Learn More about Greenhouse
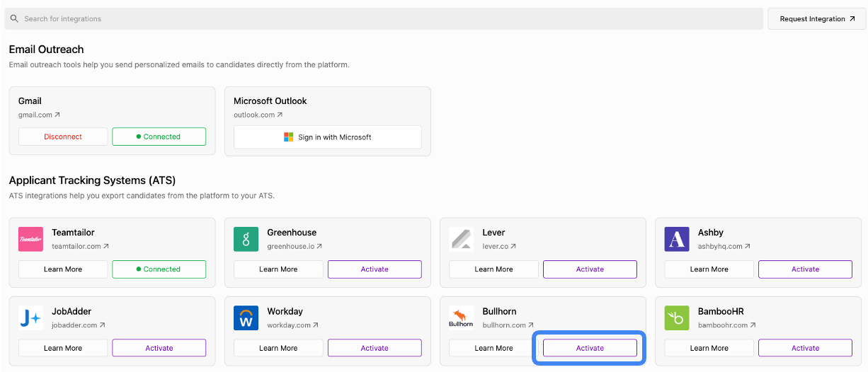 click(x=278, y=269)
